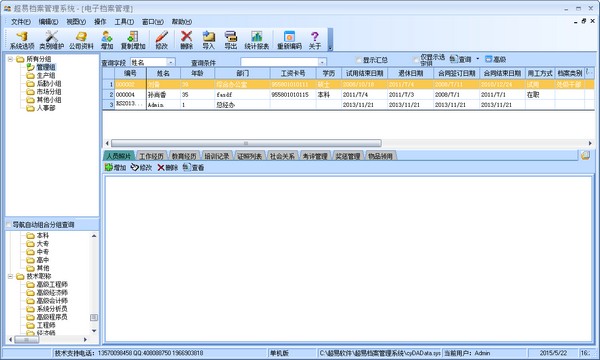
Task: Open 系统选项 system options in toolbar
Action: 22,40
